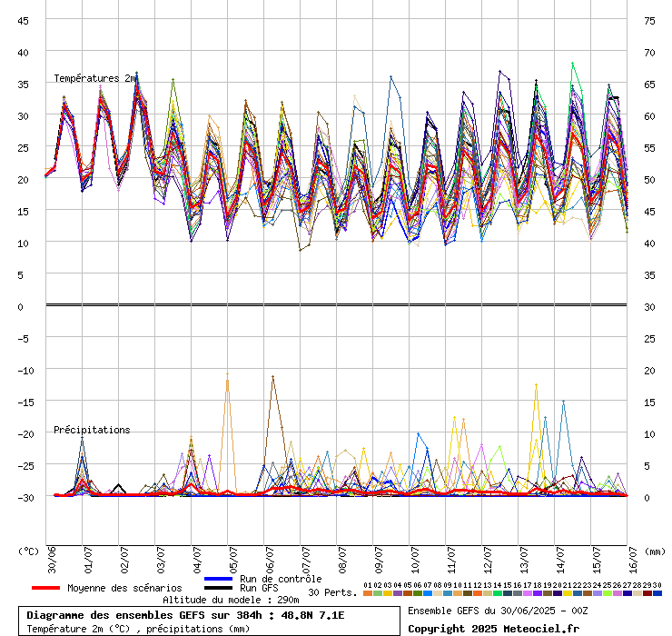This screenshot has width=672, height=636.
Task: Click the perturbation 25 lime legend swatch
Action: (608, 593)
